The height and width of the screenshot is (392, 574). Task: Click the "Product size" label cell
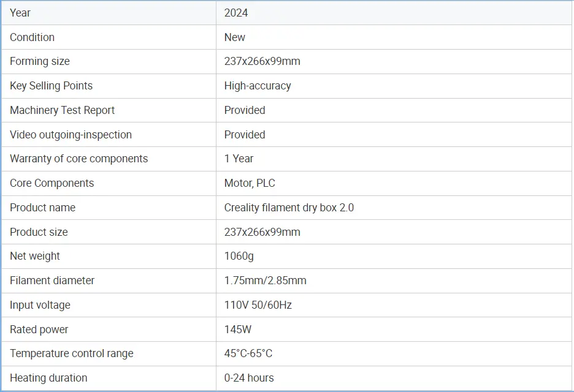tap(39, 232)
